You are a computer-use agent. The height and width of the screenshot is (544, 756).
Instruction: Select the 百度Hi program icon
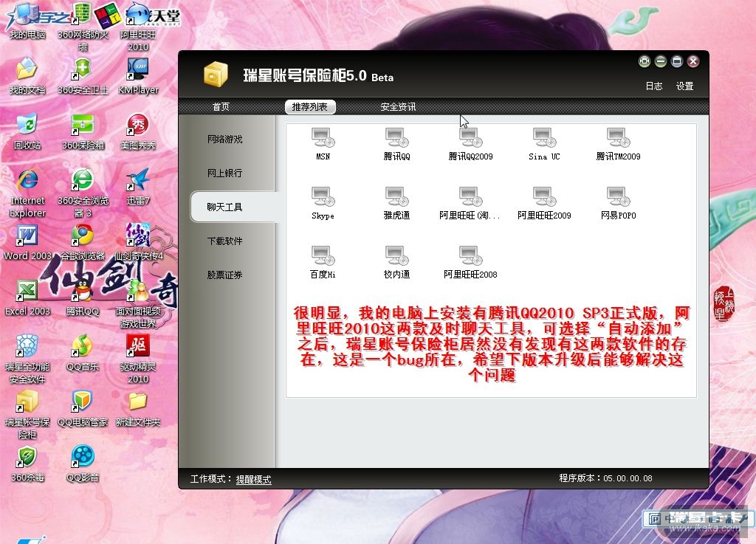click(323, 255)
